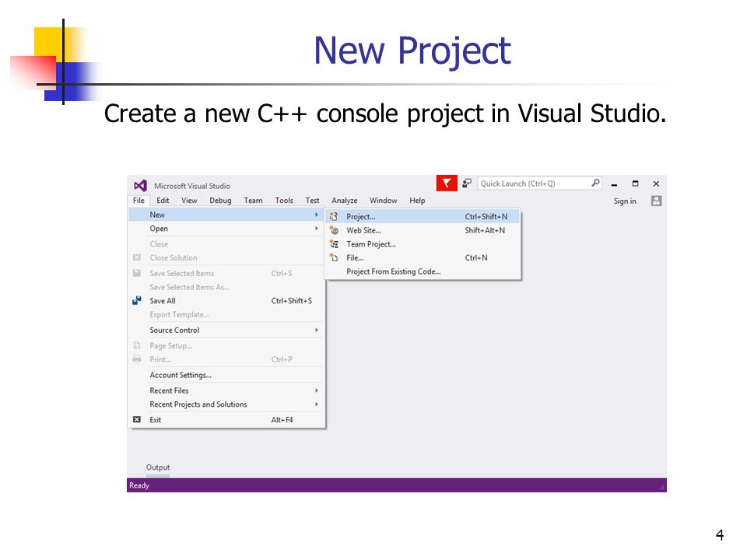Select Project... in the New submenu
This screenshot has width=747, height=560.
[423, 217]
